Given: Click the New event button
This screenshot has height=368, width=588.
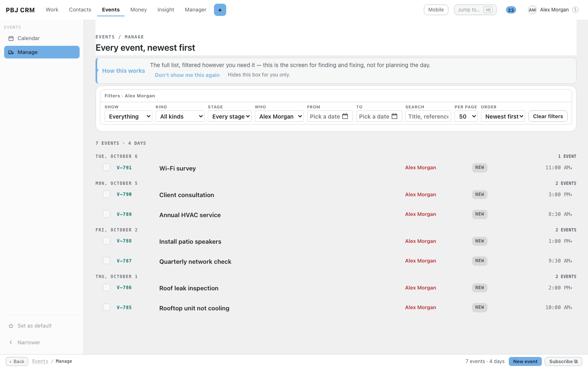Looking at the screenshot, I should [x=525, y=361].
